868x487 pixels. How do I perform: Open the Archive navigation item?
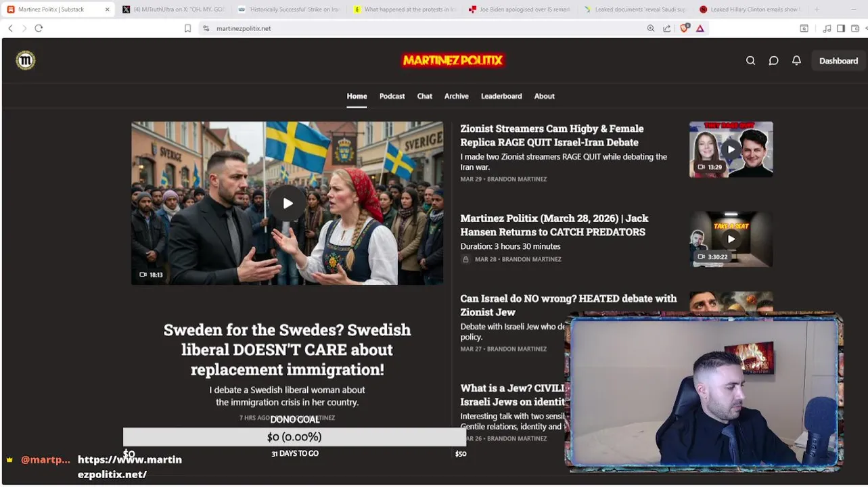(x=456, y=96)
